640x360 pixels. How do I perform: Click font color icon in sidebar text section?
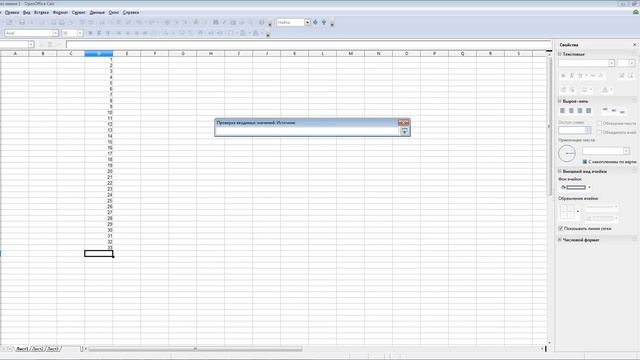605,89
